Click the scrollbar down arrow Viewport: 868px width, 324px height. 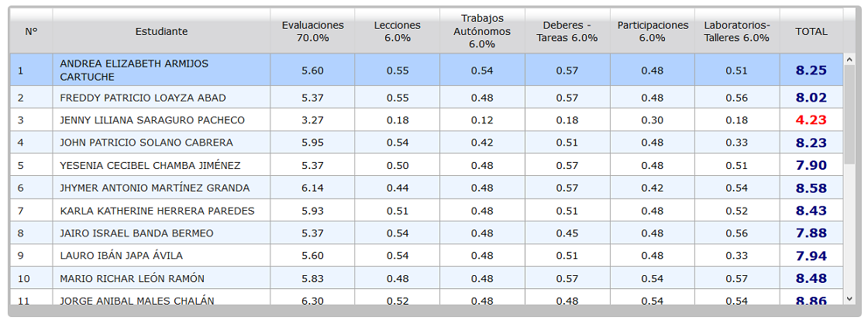coord(849,298)
